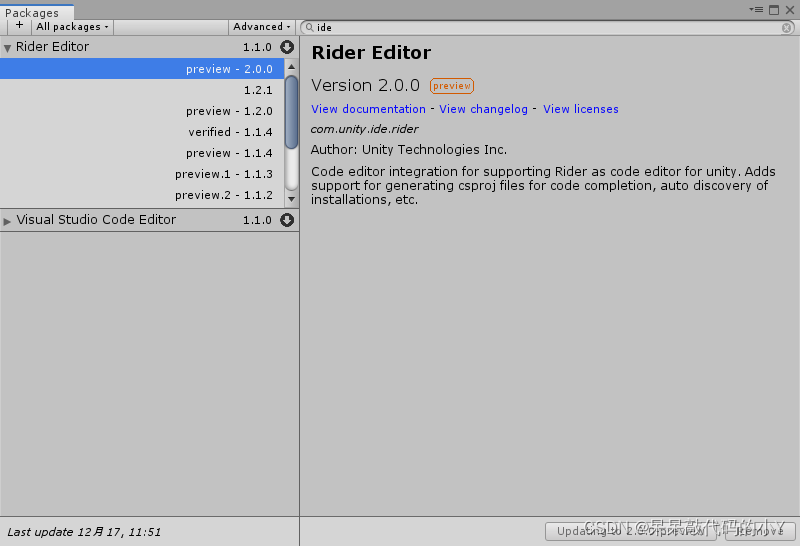
Task: Click the Visual Studio Code Editor package name
Action: (x=96, y=219)
